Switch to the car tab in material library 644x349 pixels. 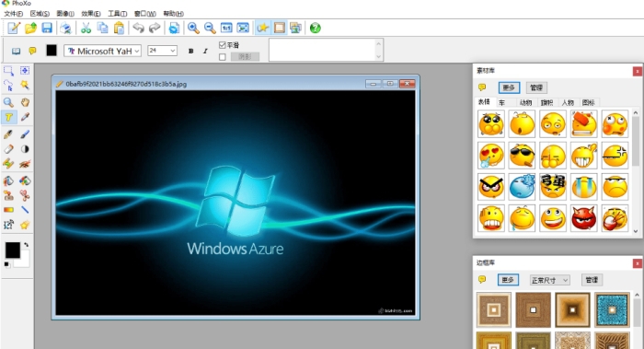point(502,103)
